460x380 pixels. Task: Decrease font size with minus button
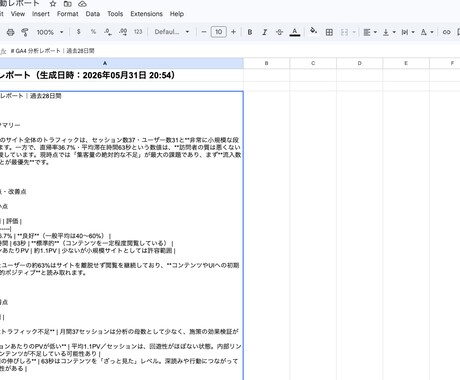pyautogui.click(x=204, y=32)
